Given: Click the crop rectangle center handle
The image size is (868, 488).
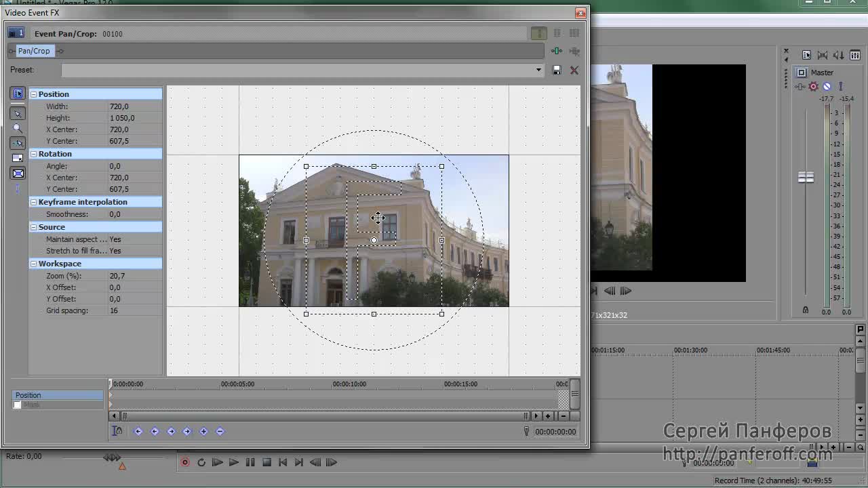Looking at the screenshot, I should click(374, 240).
